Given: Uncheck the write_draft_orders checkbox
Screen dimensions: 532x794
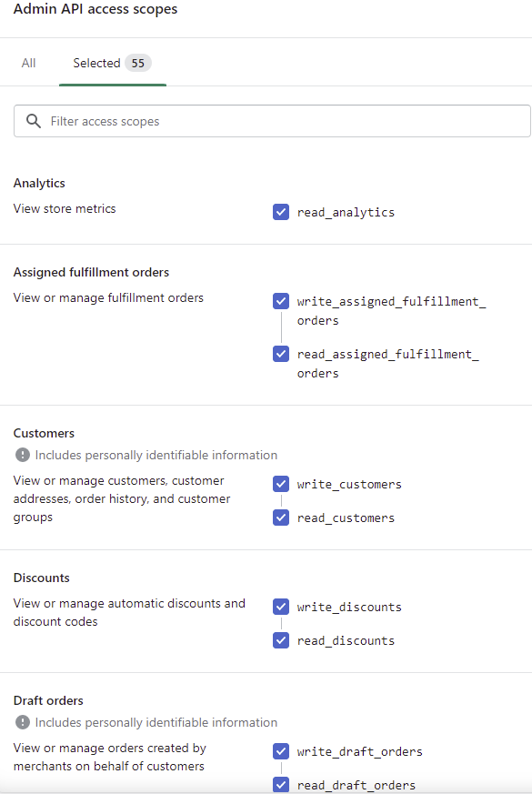Looking at the screenshot, I should click(x=281, y=751).
